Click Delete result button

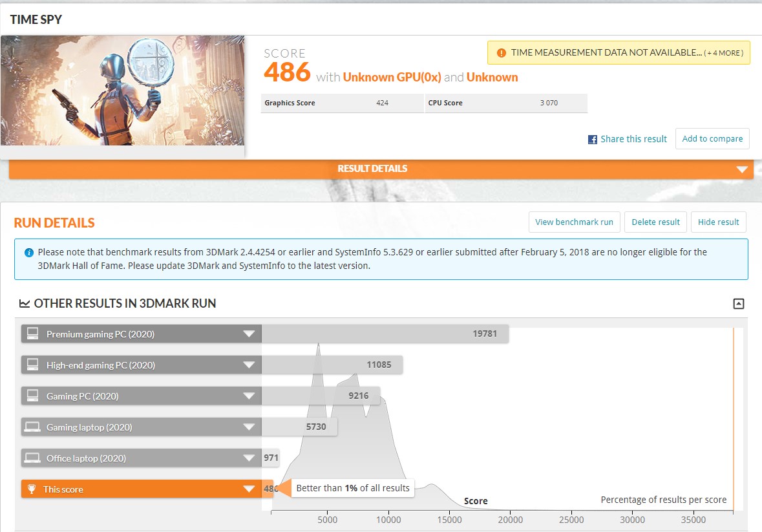(655, 222)
